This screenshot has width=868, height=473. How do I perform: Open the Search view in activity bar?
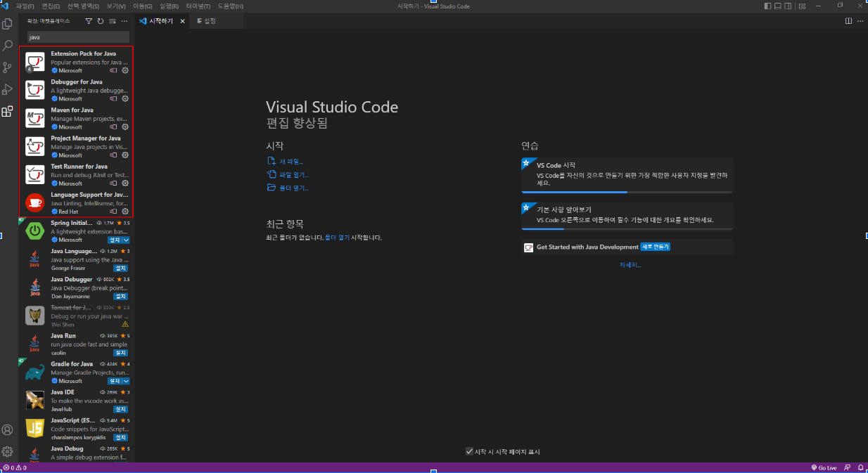pos(8,46)
